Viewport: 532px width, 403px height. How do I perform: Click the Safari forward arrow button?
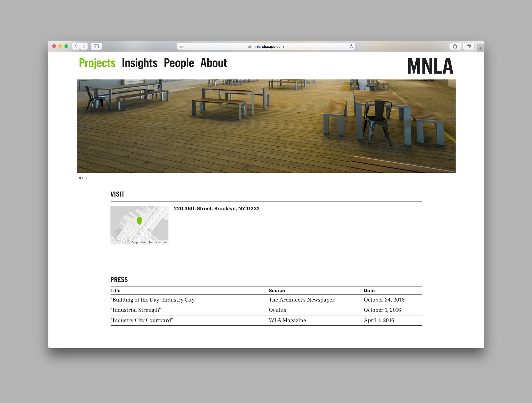click(84, 46)
